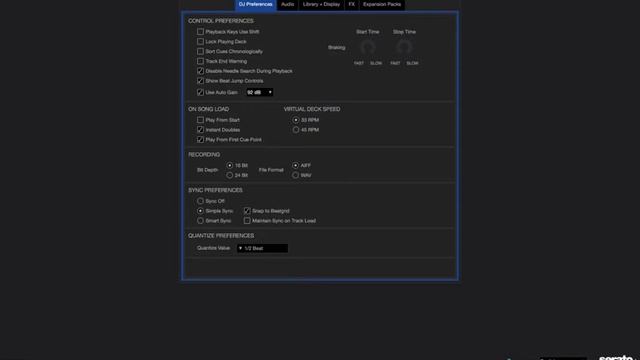Select 45 RPM virtual deck speed

click(296, 130)
